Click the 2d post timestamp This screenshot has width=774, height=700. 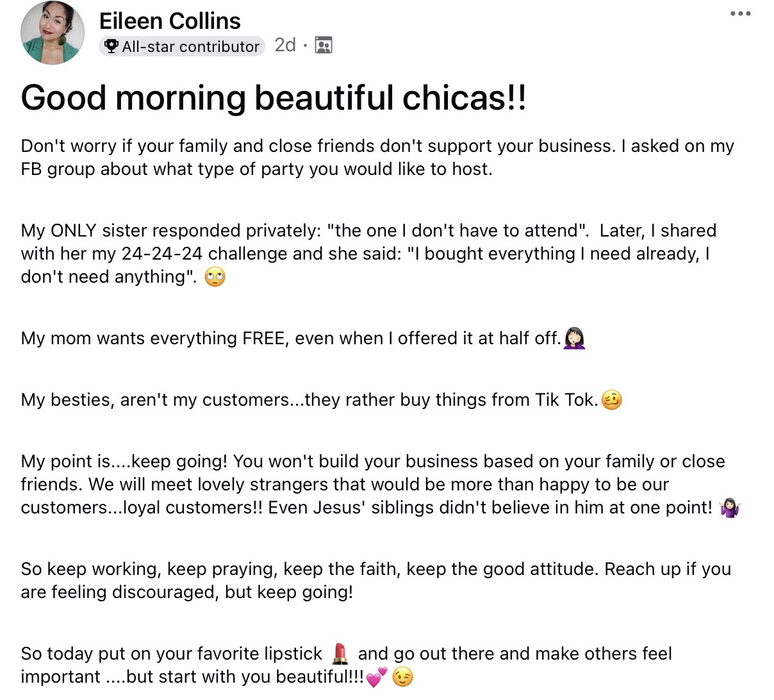[285, 45]
